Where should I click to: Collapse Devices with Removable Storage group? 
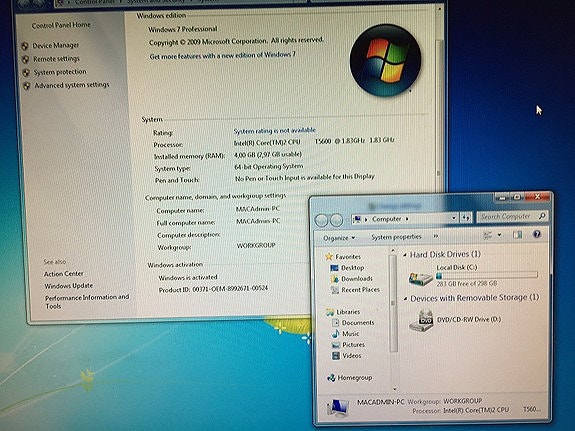point(406,299)
